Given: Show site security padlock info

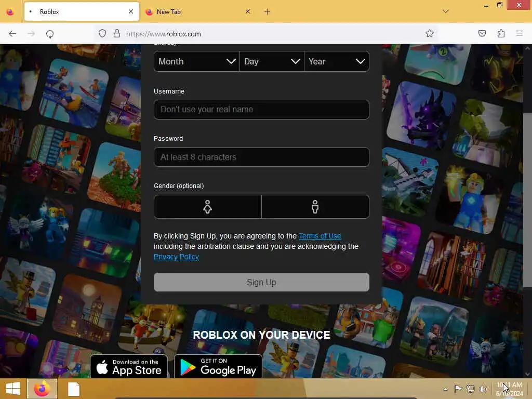Looking at the screenshot, I should [x=117, y=33].
